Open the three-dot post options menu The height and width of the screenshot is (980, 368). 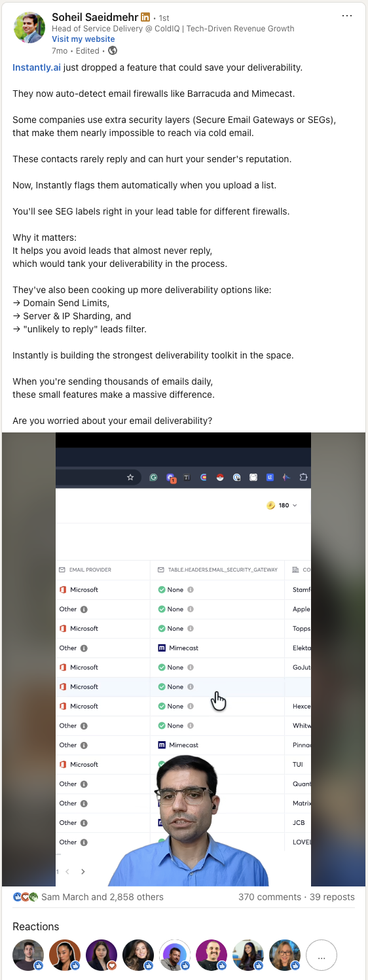(x=347, y=16)
